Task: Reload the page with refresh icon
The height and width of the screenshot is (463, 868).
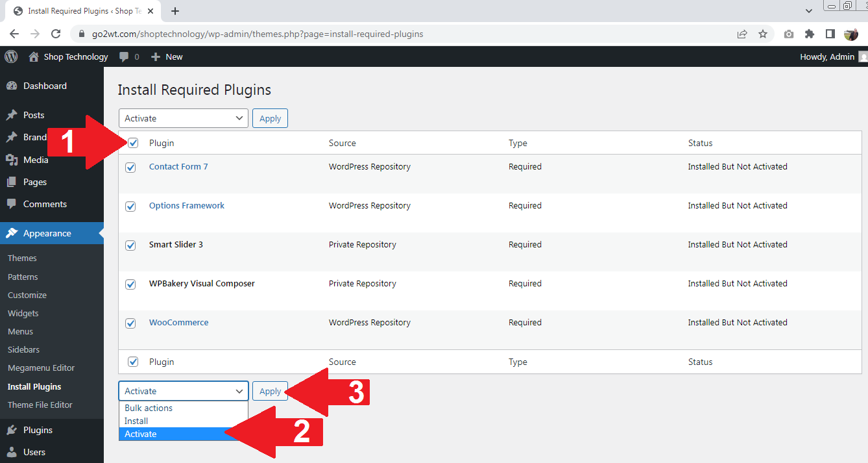Action: click(56, 34)
